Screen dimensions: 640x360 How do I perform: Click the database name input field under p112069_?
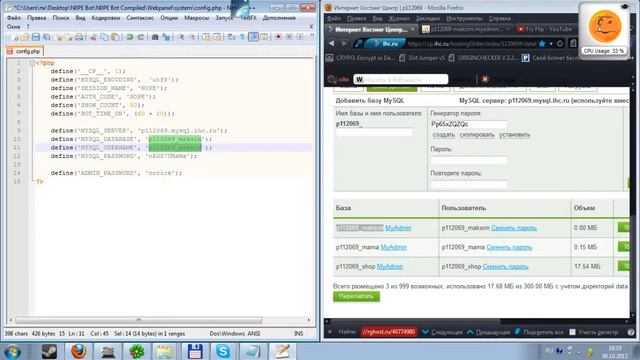click(373, 132)
